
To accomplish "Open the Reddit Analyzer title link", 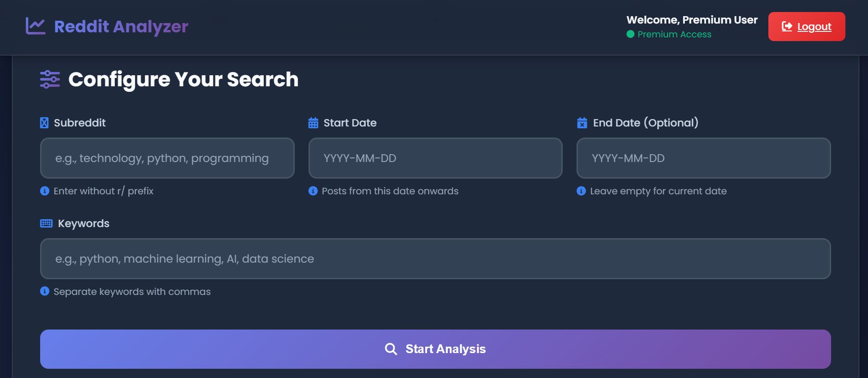I will pyautogui.click(x=121, y=26).
